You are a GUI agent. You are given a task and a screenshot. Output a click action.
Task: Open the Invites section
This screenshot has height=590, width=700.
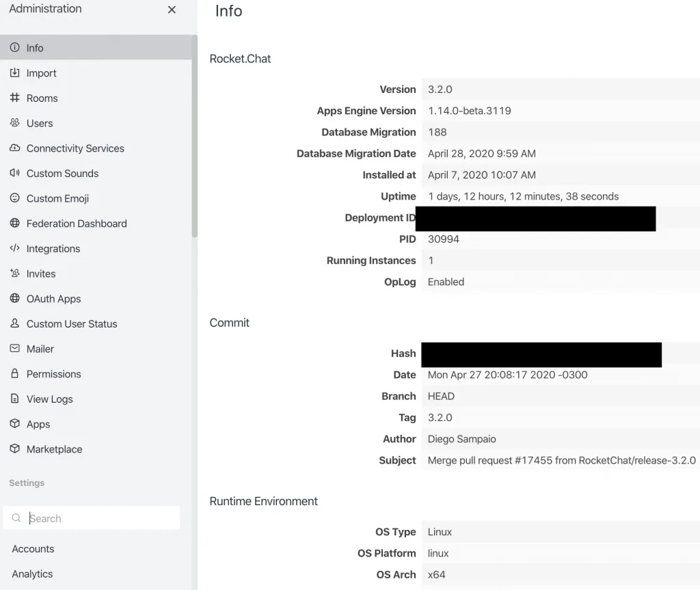pyautogui.click(x=40, y=273)
